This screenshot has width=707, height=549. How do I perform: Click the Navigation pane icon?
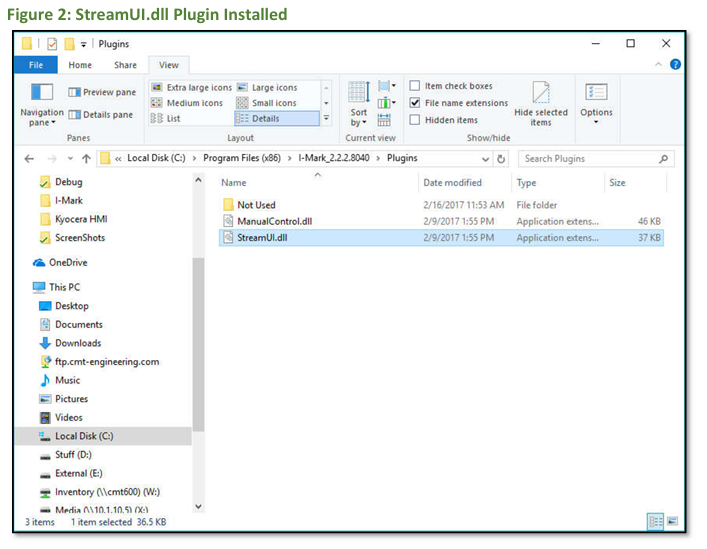(x=41, y=96)
